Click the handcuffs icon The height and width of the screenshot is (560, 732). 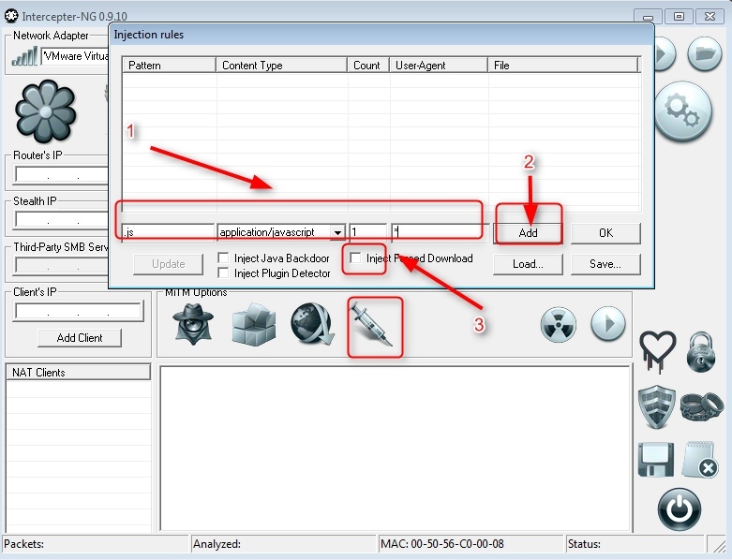tap(701, 406)
